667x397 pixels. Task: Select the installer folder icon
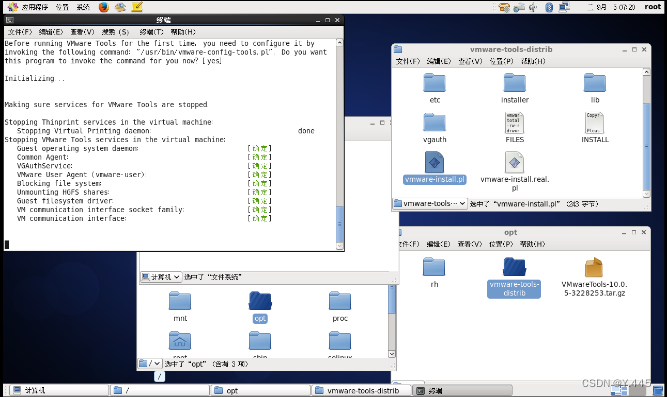point(515,83)
